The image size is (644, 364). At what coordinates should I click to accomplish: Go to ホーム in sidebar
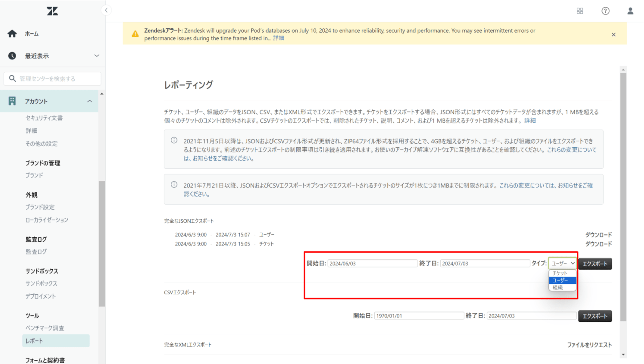coord(32,34)
